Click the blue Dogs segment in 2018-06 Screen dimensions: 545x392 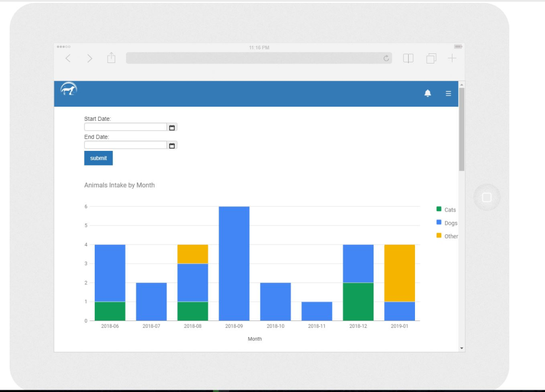110,273
